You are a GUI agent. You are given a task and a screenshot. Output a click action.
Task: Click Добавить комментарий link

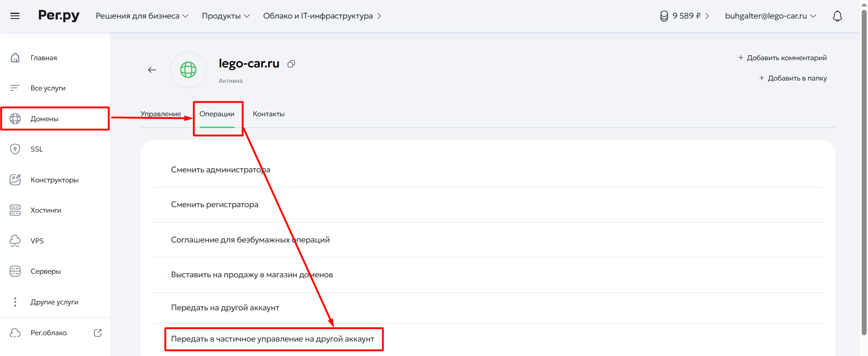click(783, 58)
